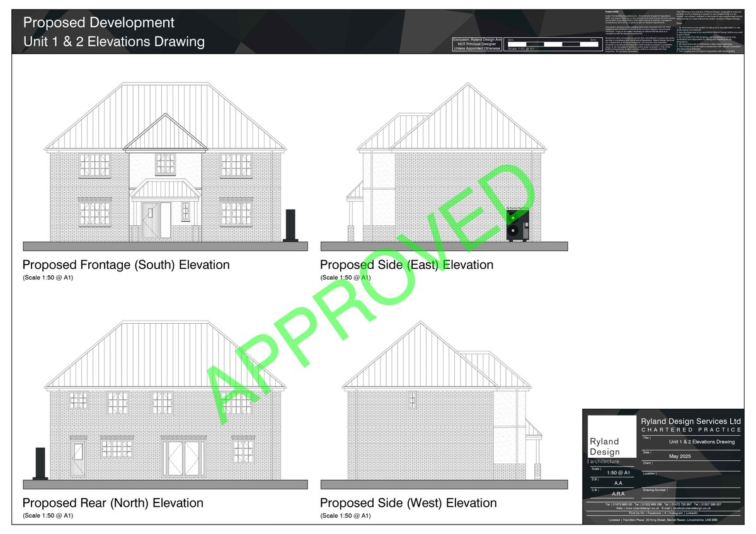
Task: Click the single window on West elevation
Action: tap(413, 400)
